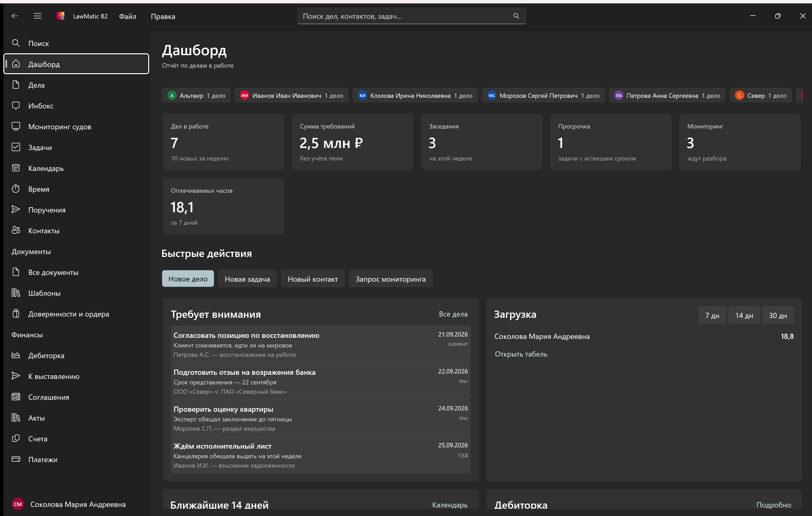Click the Открыть табель link
Image resolution: width=812 pixels, height=516 pixels.
click(x=521, y=354)
